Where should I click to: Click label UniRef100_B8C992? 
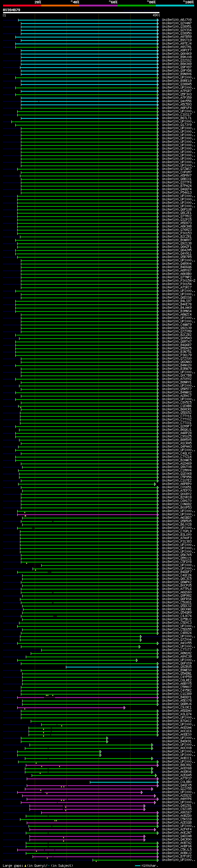pos(177,765)
